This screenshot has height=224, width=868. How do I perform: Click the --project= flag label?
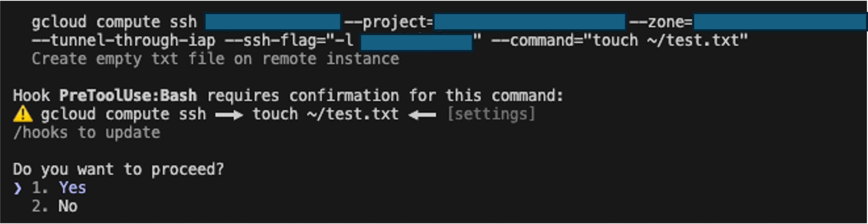tap(389, 22)
